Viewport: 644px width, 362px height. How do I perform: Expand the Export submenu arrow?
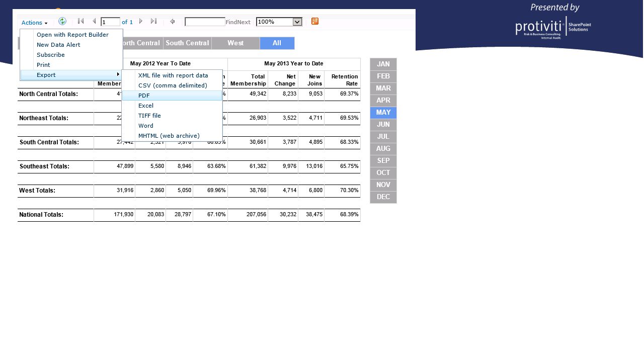click(x=118, y=74)
